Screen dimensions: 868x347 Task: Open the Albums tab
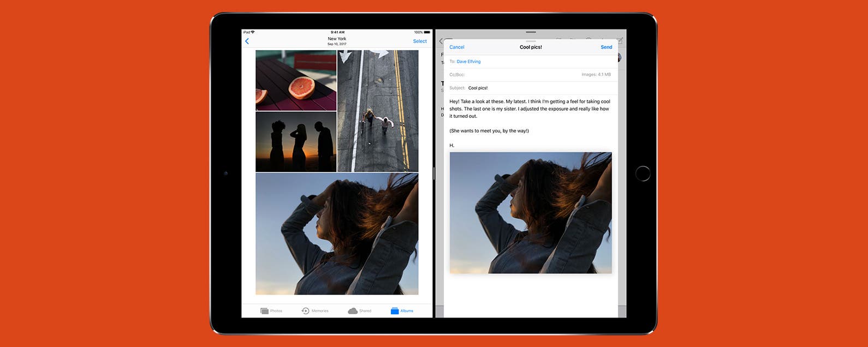tap(402, 310)
